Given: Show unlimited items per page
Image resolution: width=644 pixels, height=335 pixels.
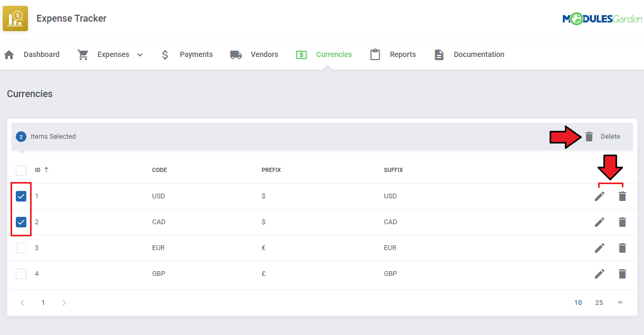Looking at the screenshot, I should (620, 303).
